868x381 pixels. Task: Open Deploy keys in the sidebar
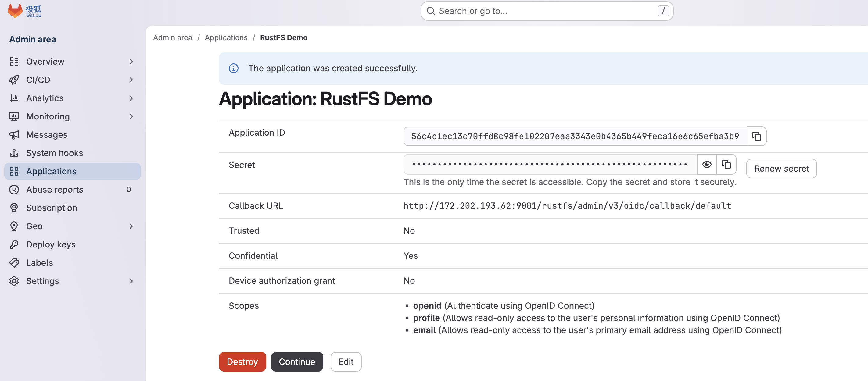73,244
